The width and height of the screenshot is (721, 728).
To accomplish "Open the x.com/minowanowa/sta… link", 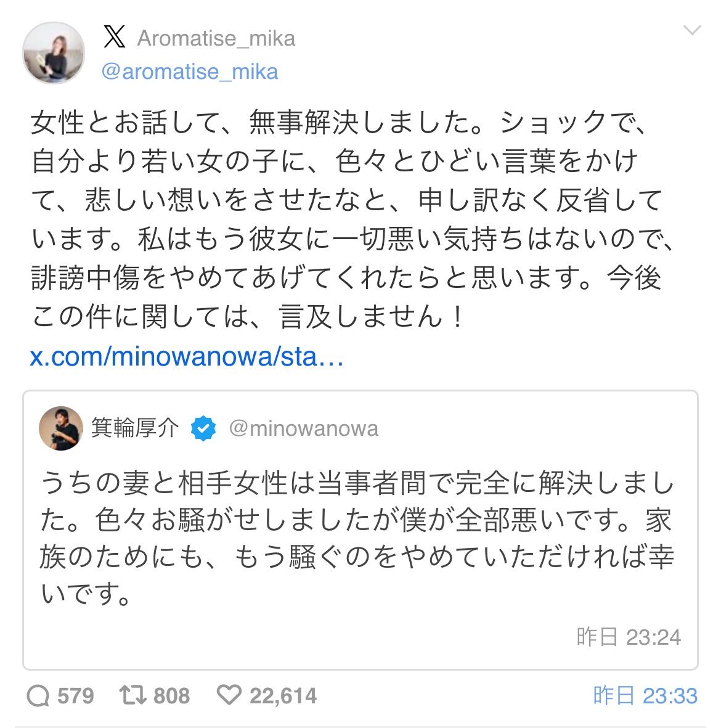I will pyautogui.click(x=187, y=356).
